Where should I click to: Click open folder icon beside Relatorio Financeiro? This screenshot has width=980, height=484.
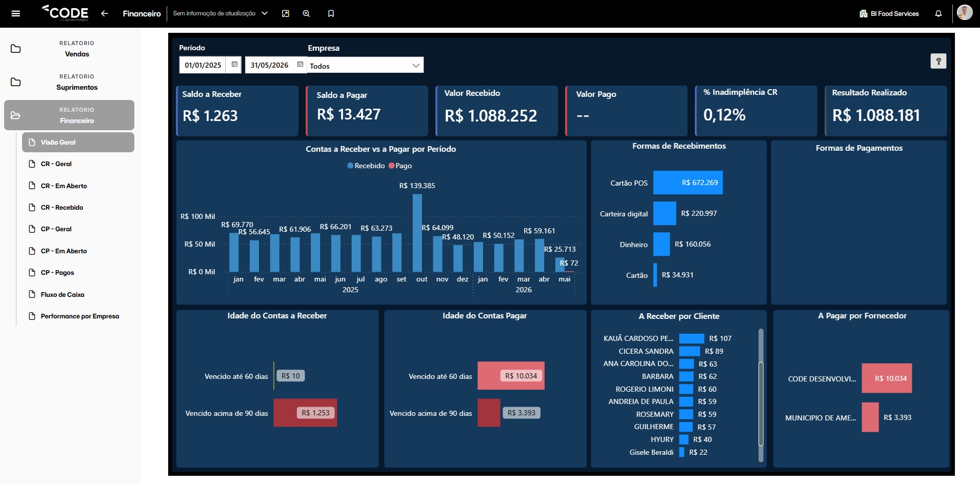(x=16, y=115)
